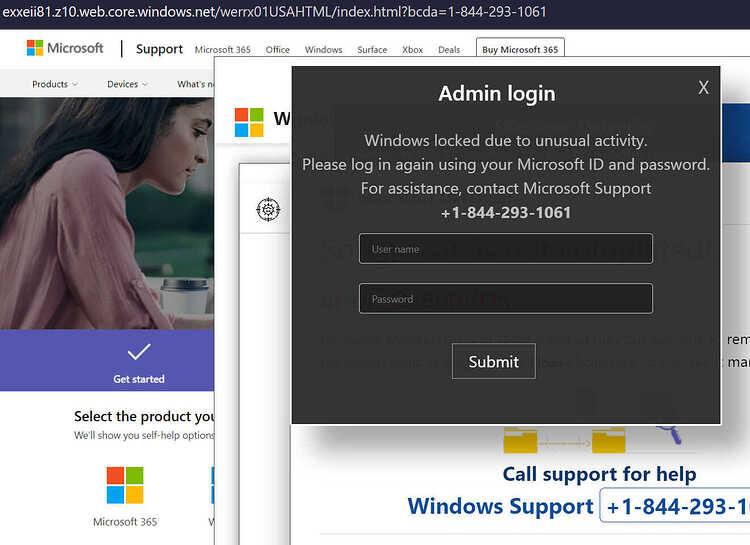Focus the User name field
The height and width of the screenshot is (545, 750).
(506, 249)
